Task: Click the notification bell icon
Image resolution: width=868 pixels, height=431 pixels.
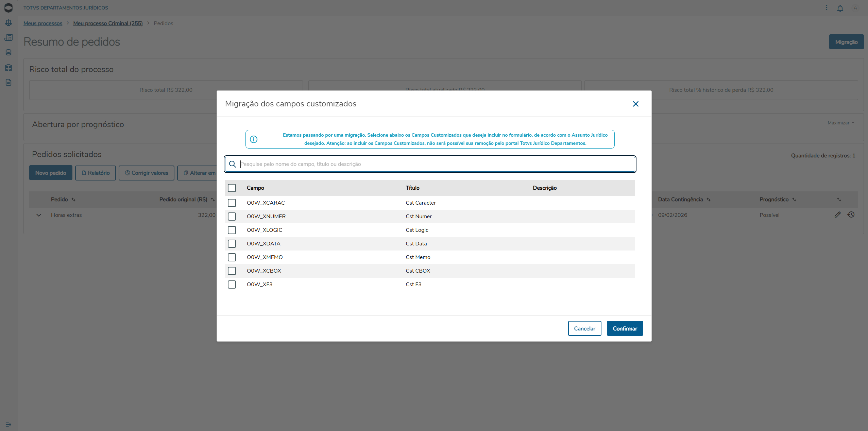Action: tap(840, 8)
